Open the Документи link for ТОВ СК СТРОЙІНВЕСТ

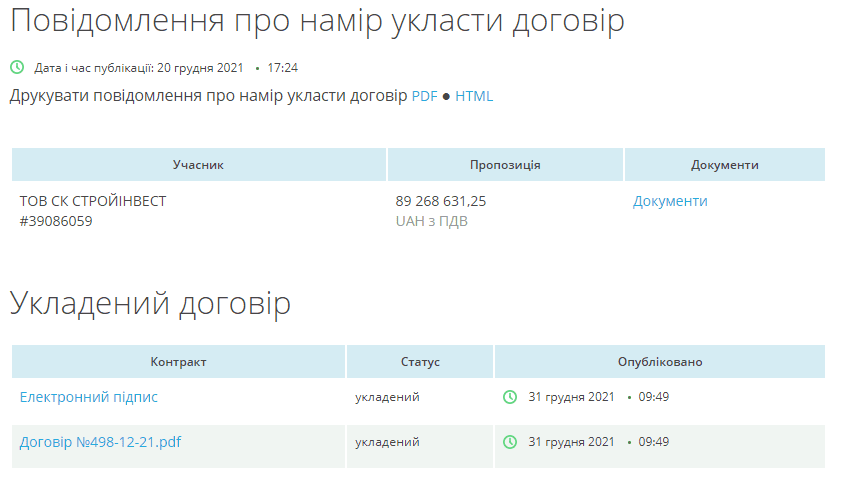click(x=670, y=201)
